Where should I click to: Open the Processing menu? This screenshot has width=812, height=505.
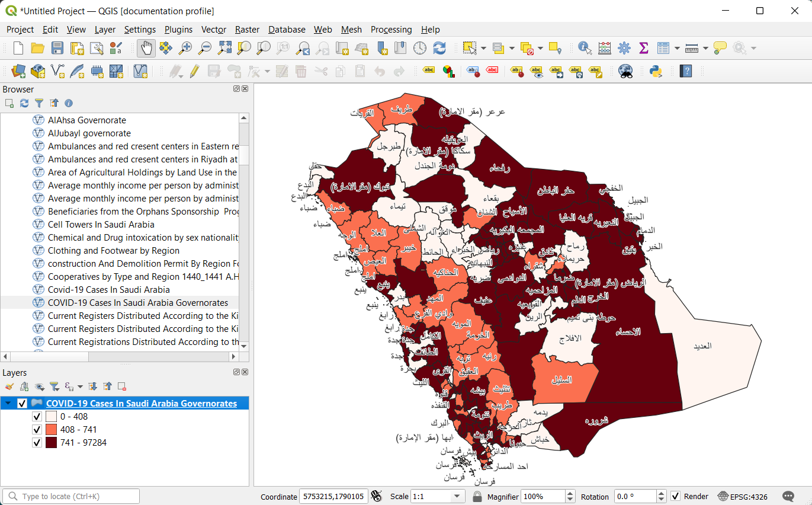(391, 30)
